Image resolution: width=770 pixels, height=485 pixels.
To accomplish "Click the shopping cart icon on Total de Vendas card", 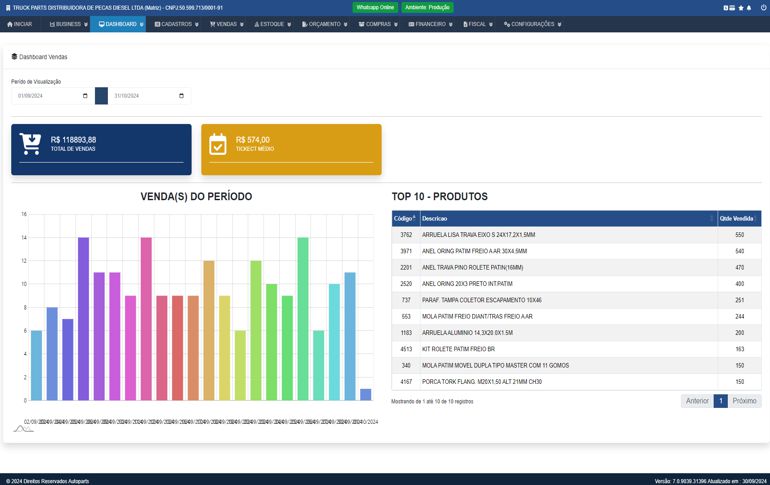I will coord(31,144).
